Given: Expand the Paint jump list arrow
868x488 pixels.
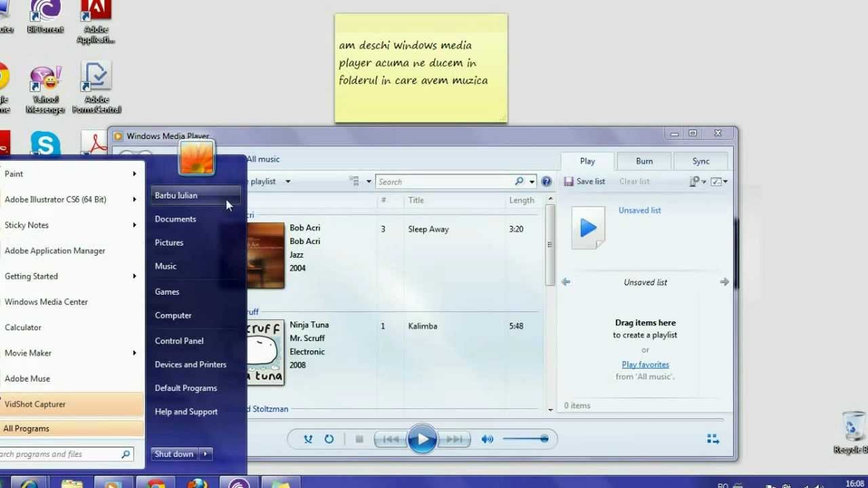Looking at the screenshot, I should pos(134,174).
